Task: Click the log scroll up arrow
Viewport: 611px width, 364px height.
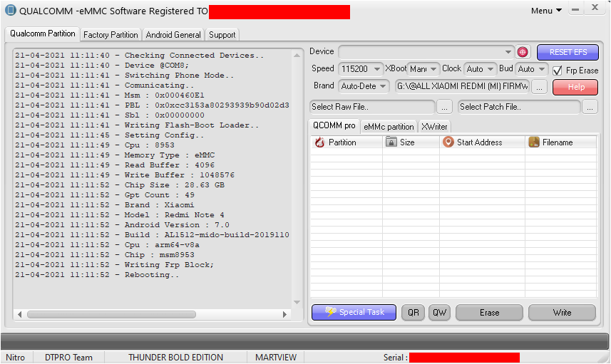Action: 297,56
